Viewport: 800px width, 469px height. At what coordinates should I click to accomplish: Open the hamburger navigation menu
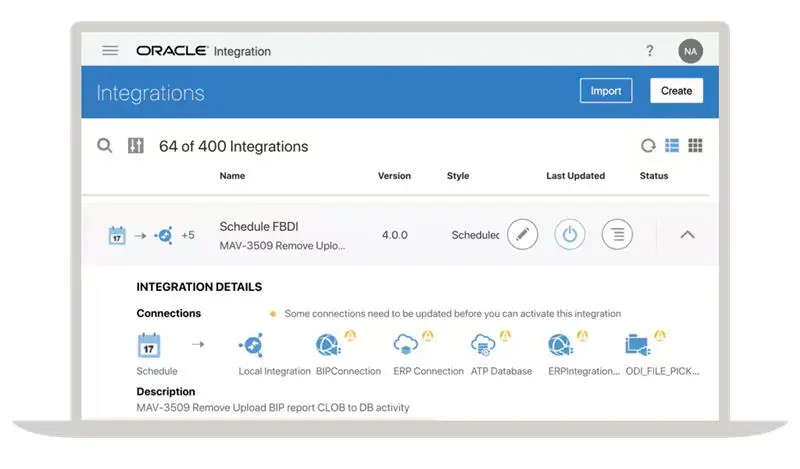click(110, 51)
